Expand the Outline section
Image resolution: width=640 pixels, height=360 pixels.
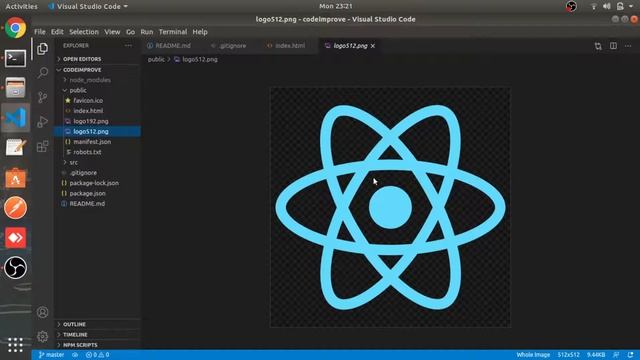tap(98, 324)
